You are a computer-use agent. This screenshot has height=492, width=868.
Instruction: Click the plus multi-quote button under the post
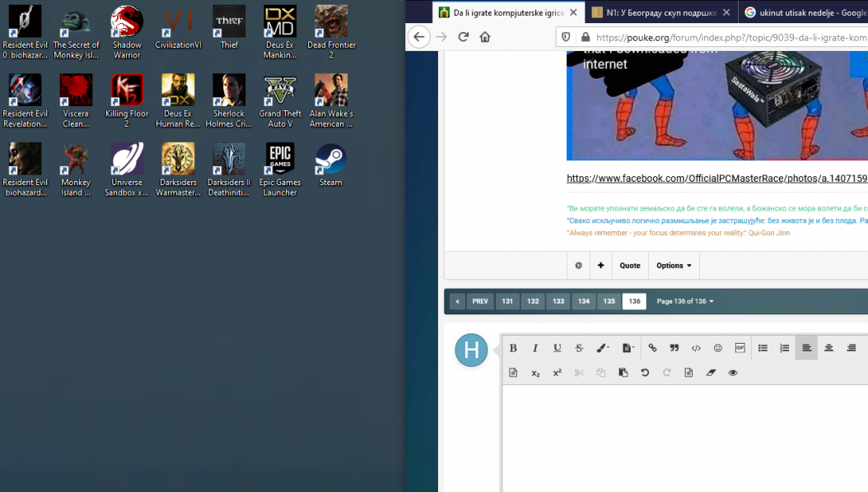pyautogui.click(x=600, y=266)
